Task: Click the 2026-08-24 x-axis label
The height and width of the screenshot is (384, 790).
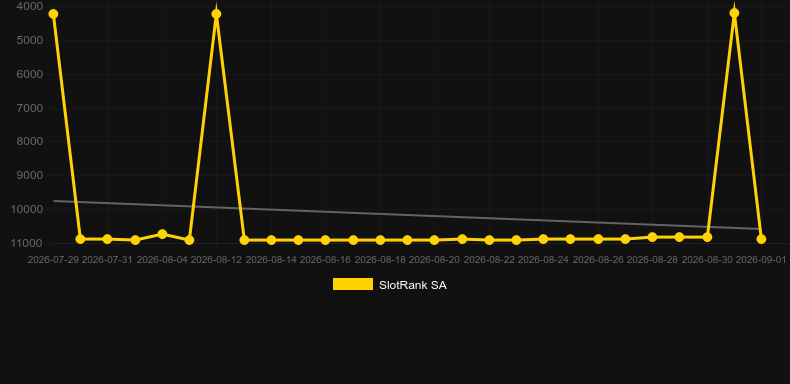Action: (x=544, y=260)
